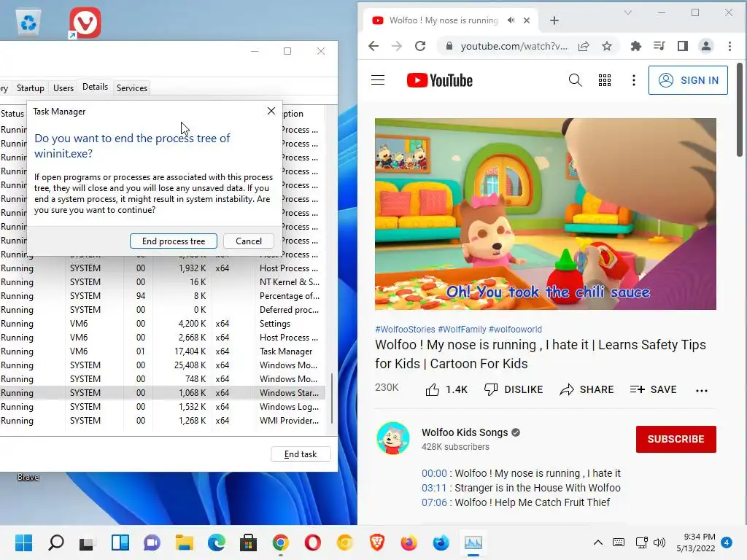
Task: Open YouTube settings three-dot menu
Action: [634, 80]
